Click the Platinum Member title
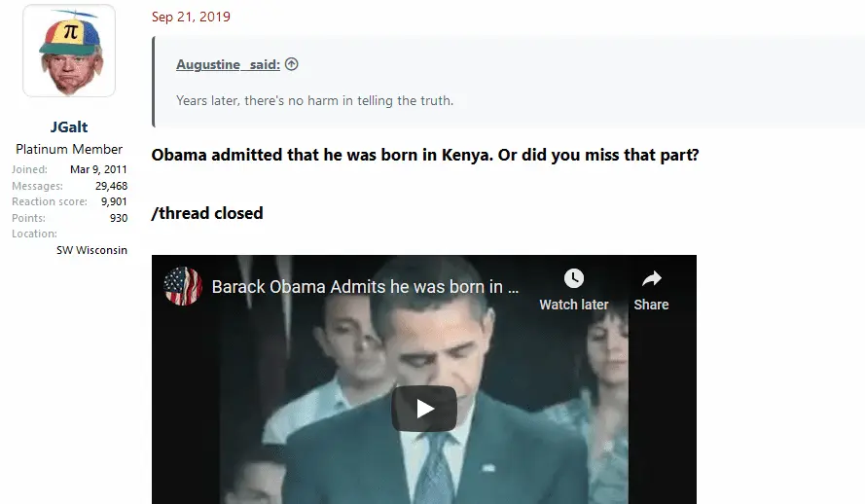The height and width of the screenshot is (504, 865). [x=69, y=149]
